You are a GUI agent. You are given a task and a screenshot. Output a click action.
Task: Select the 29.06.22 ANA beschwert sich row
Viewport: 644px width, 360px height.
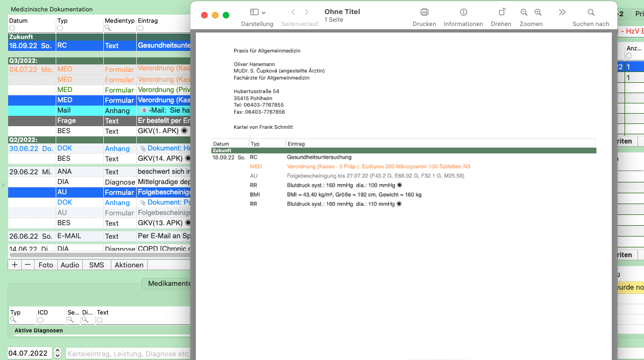tap(99, 172)
